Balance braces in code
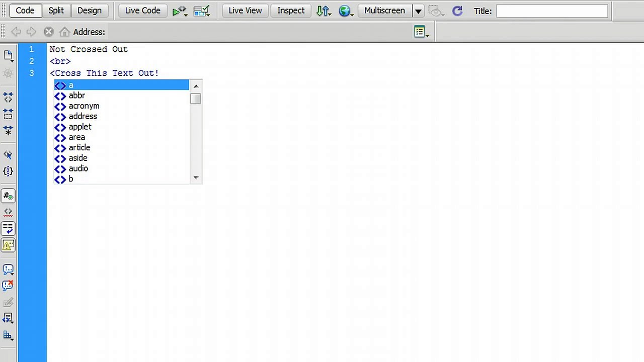This screenshot has height=362, width=644. click(x=8, y=171)
